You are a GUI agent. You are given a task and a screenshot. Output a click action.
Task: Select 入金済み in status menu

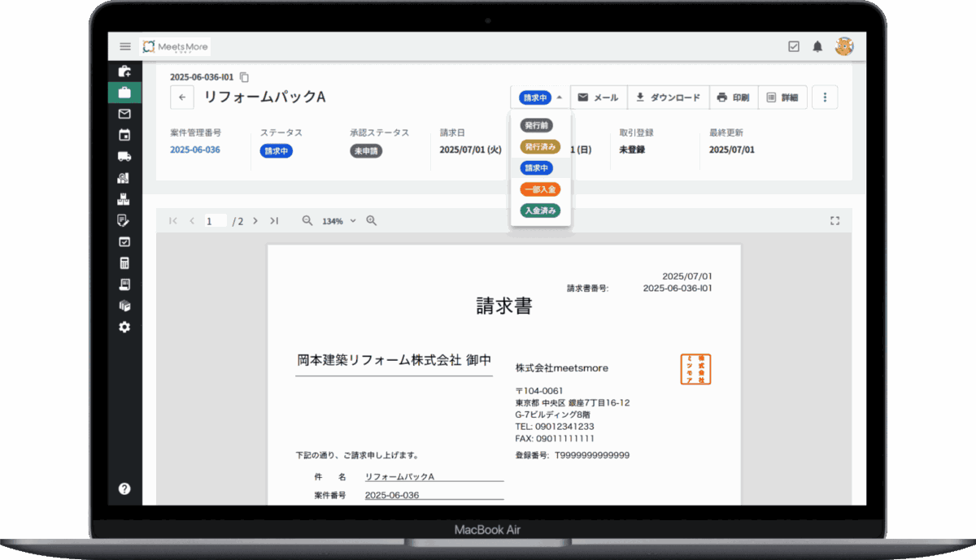540,211
